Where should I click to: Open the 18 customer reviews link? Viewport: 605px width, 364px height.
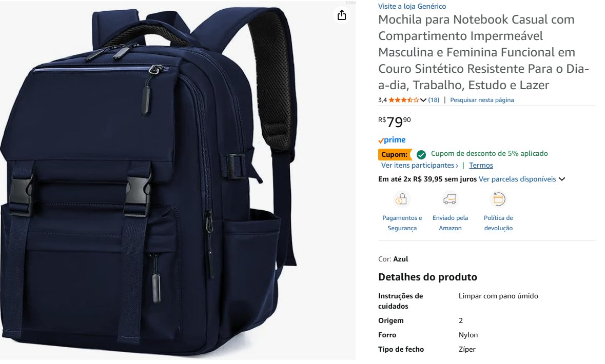pyautogui.click(x=434, y=100)
